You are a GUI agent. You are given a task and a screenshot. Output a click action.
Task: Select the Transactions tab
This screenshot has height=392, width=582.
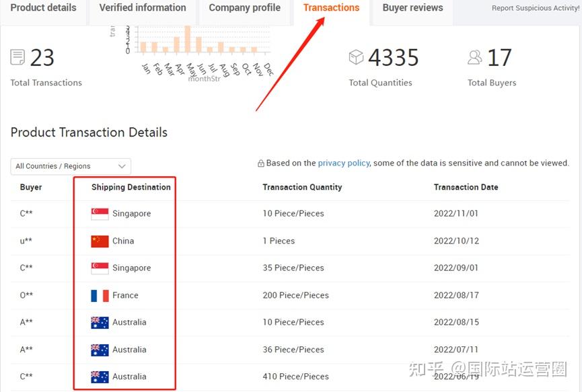coord(331,8)
